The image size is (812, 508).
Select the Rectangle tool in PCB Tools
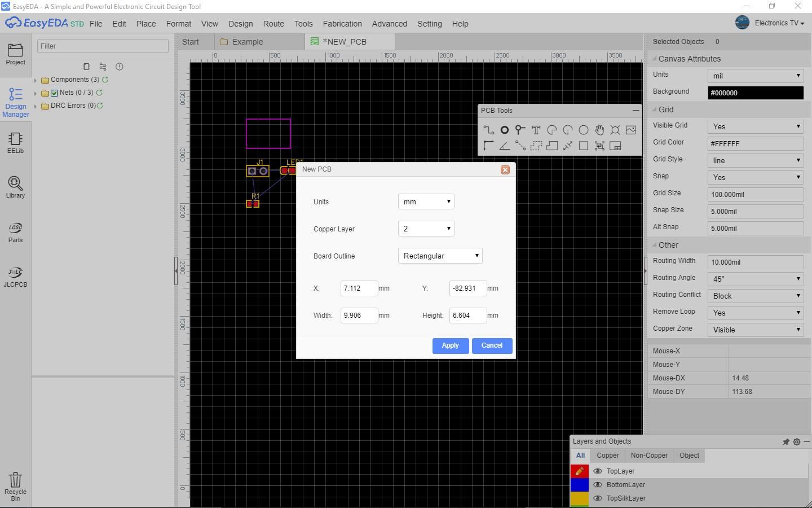(584, 146)
